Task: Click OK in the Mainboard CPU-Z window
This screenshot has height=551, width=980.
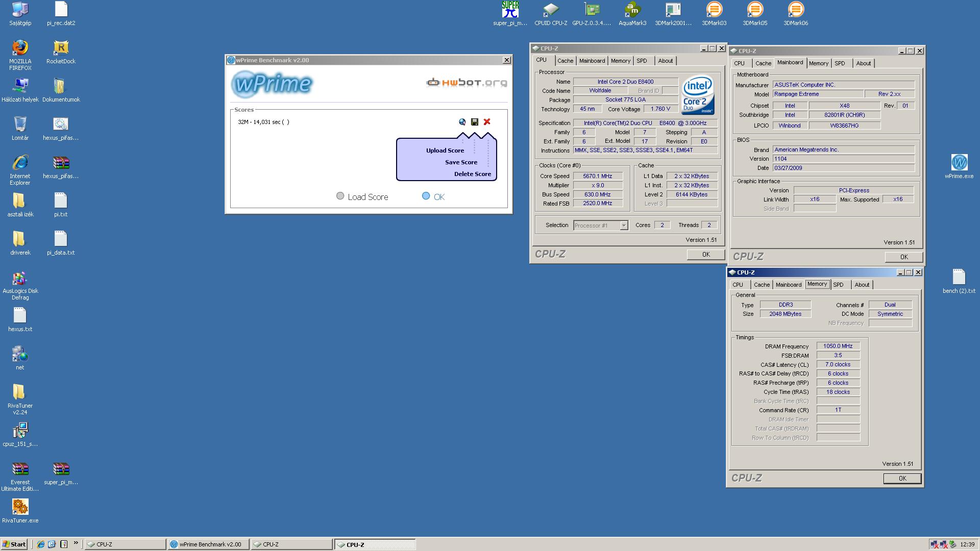Action: click(904, 257)
